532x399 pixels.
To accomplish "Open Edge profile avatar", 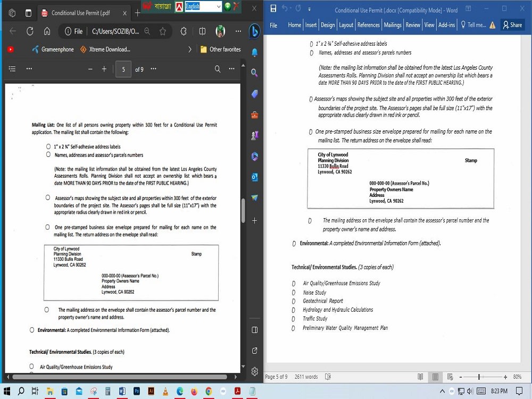I will point(220,31).
